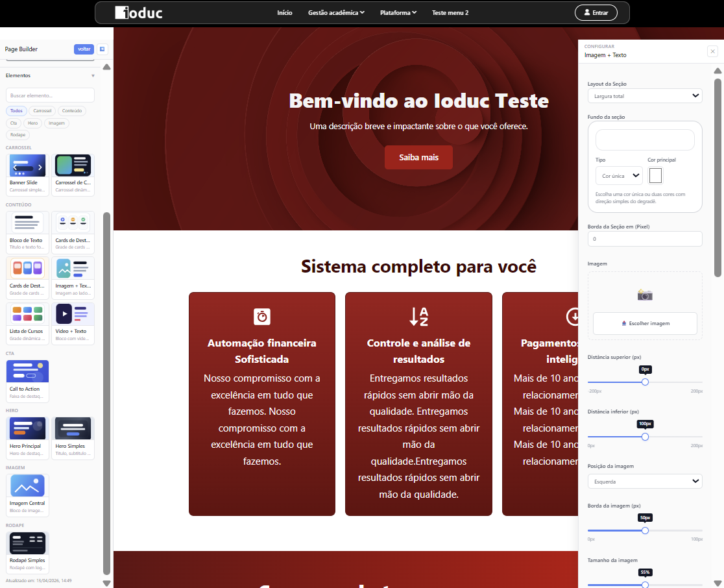
Task: Click the Escolher imagem button
Action: [x=644, y=324]
